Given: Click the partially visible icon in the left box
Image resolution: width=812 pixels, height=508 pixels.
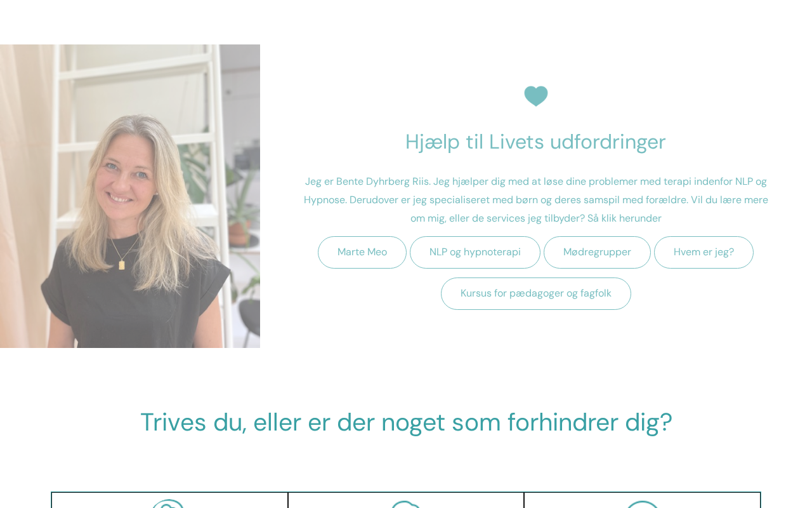Looking at the screenshot, I should 168,504.
